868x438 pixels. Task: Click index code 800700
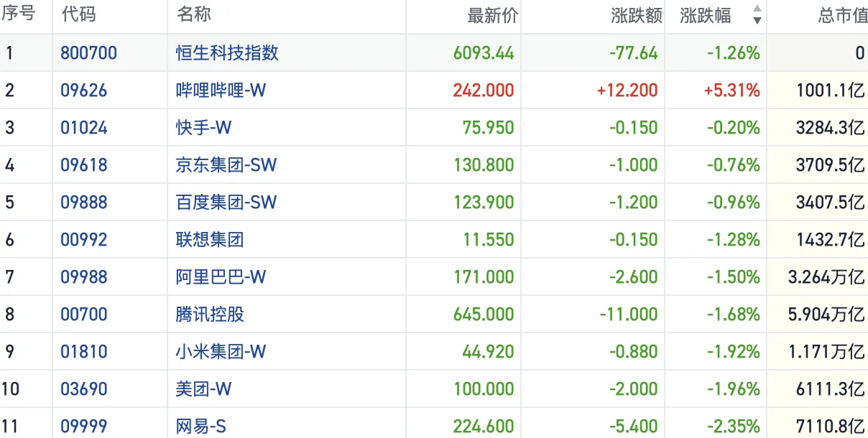click(88, 53)
